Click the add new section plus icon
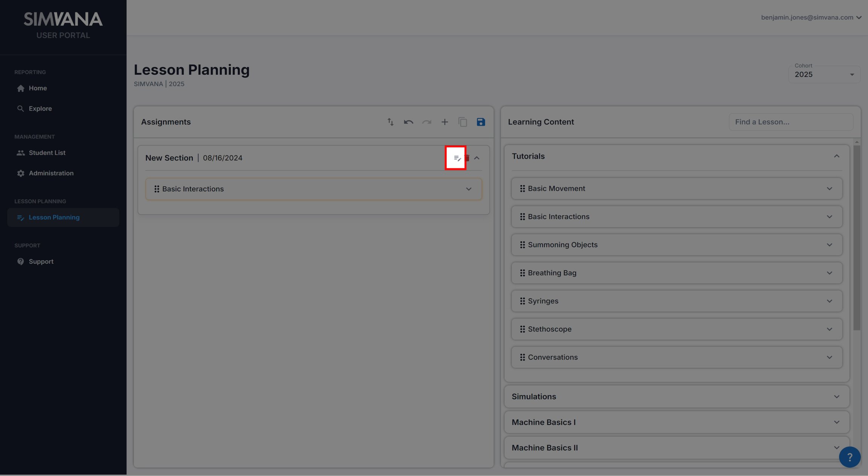The image size is (868, 476). pyautogui.click(x=445, y=122)
